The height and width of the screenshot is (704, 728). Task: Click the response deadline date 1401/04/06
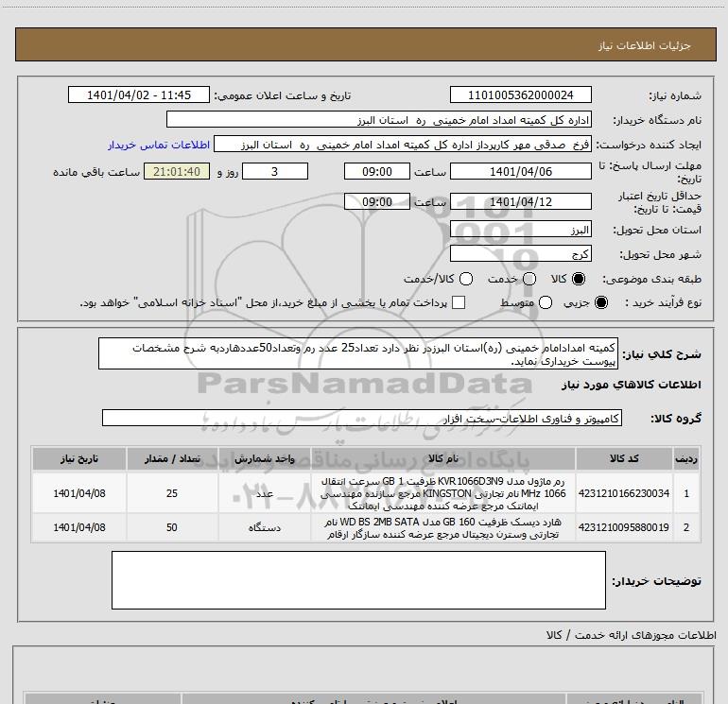[x=520, y=171]
